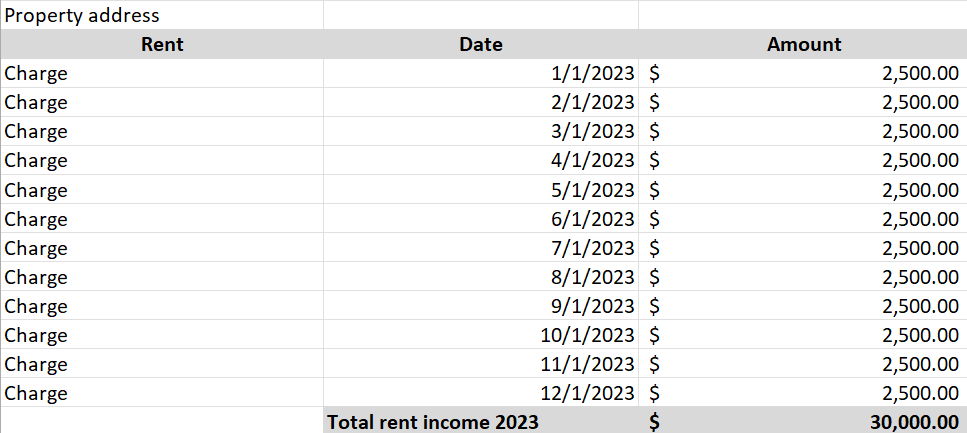
Task: Select the 30,000.00 total amount cell
Action: [803, 421]
